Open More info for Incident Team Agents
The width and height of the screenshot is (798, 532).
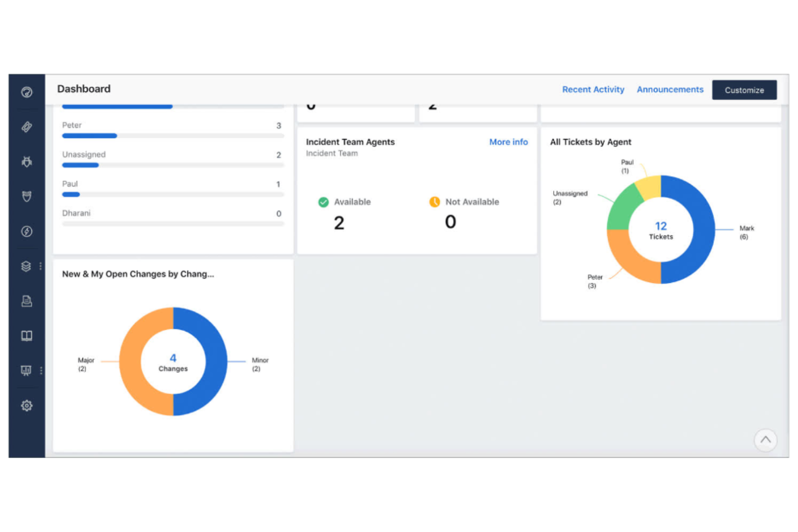coord(508,142)
